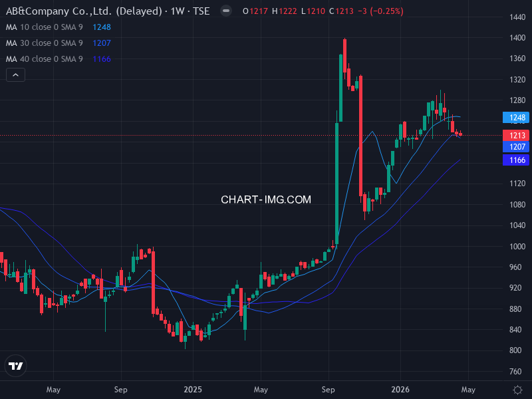Click the TradingView logo in the bottom-left corner

[x=15, y=366]
